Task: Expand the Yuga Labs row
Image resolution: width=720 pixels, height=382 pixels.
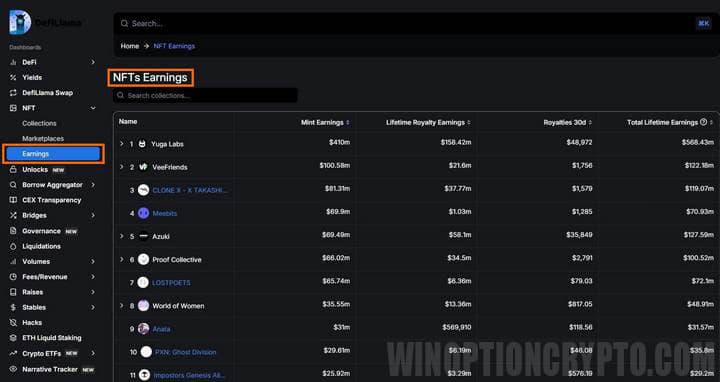Action: (122, 144)
